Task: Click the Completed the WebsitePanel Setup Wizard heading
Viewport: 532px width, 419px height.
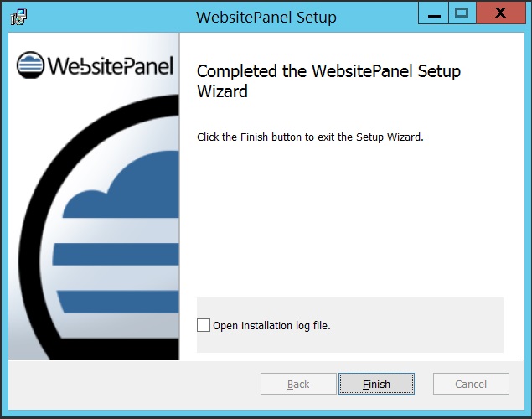Action: click(x=328, y=80)
